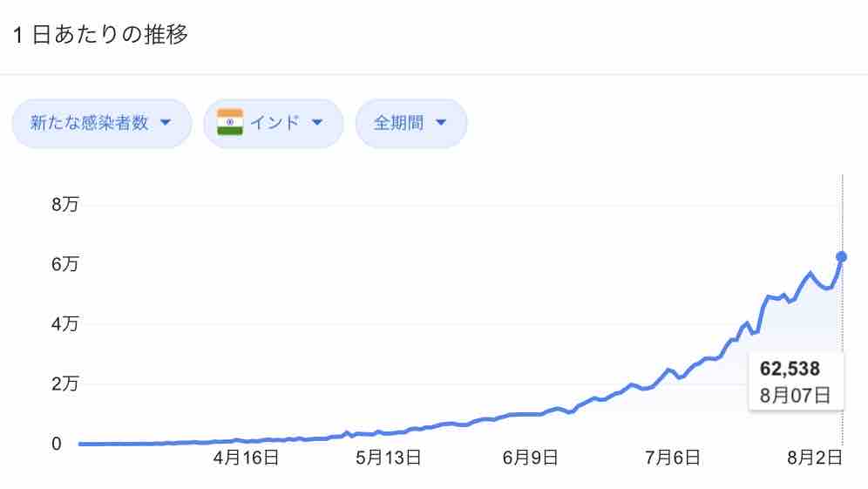This screenshot has height=489, width=868.
Task: Click the arrow beside 新たな感染者数
Action: (x=165, y=122)
